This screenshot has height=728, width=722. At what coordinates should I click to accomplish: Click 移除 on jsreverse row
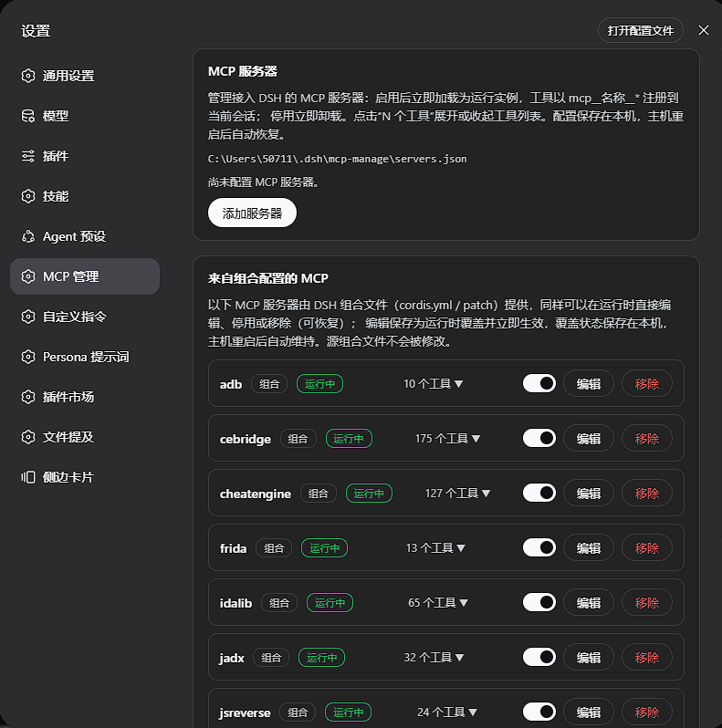click(647, 712)
